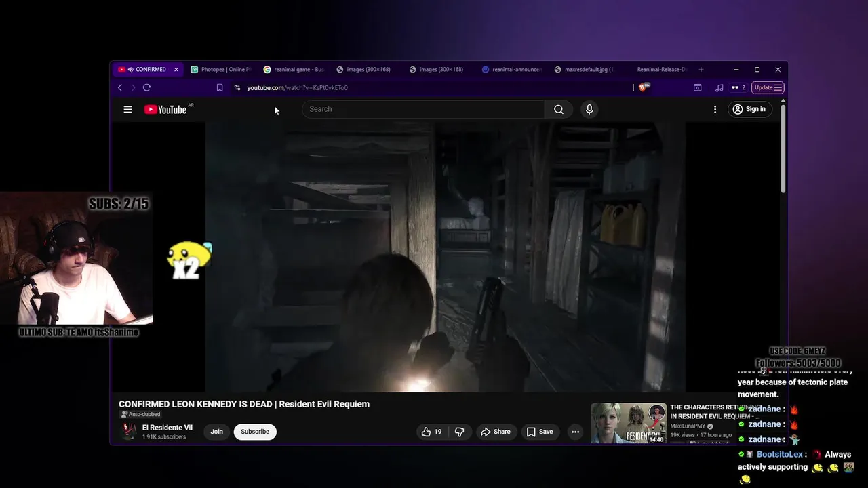Open the El Residente Vil channel name
The height and width of the screenshot is (488, 868).
coord(167,428)
